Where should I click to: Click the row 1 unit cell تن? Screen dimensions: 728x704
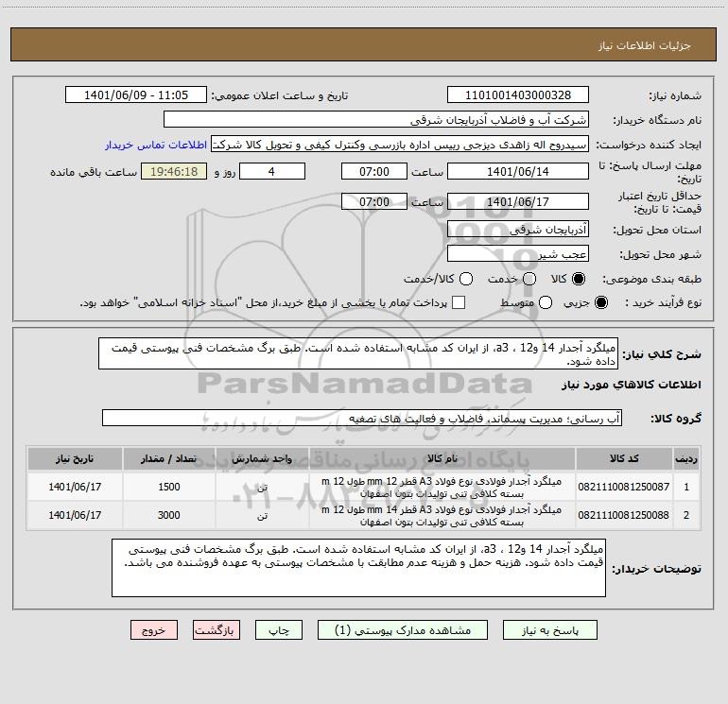[x=262, y=487]
